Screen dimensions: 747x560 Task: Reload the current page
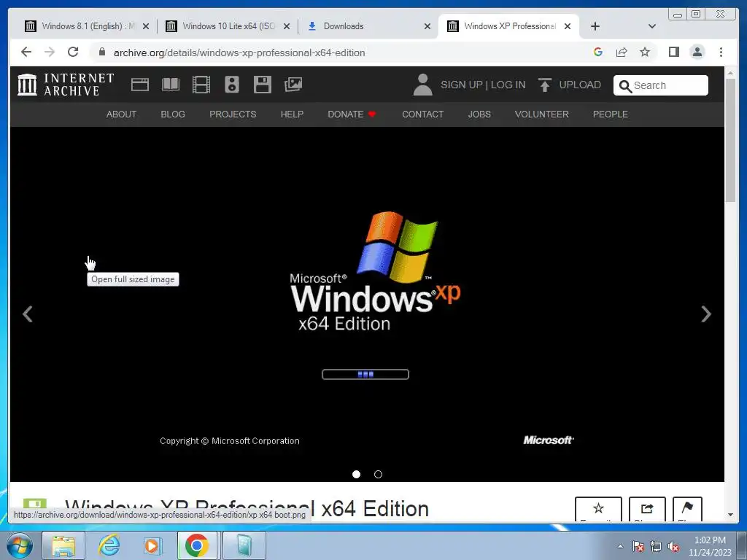tap(73, 52)
